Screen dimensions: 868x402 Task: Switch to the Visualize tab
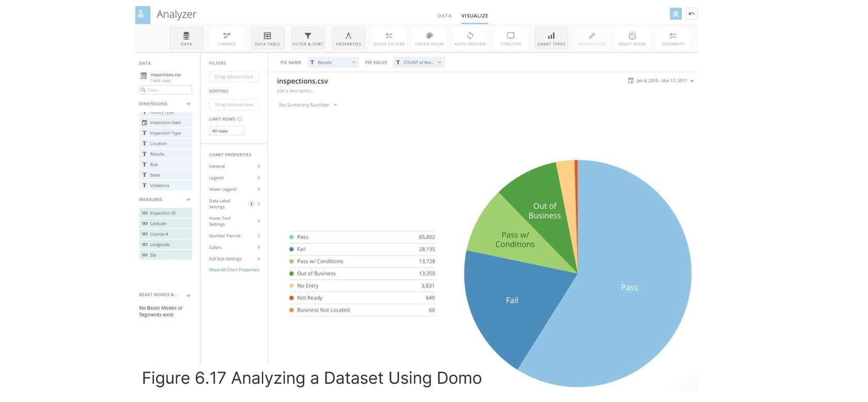(x=474, y=16)
